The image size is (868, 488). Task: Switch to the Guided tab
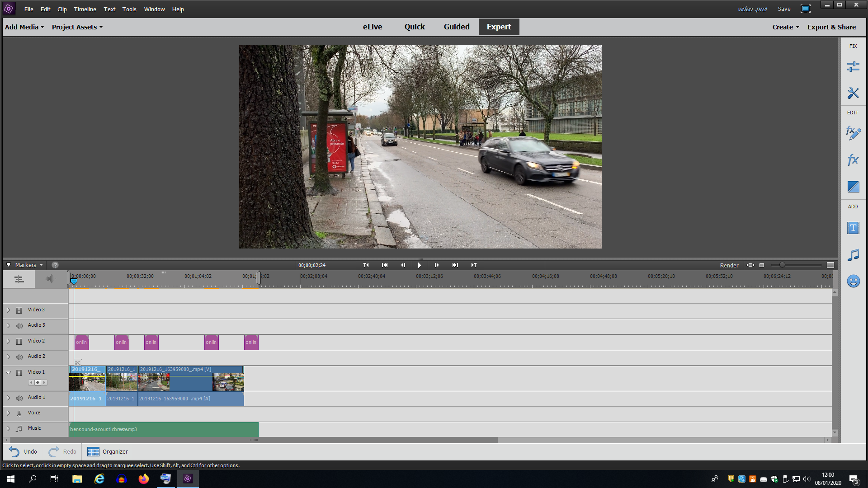tap(456, 27)
